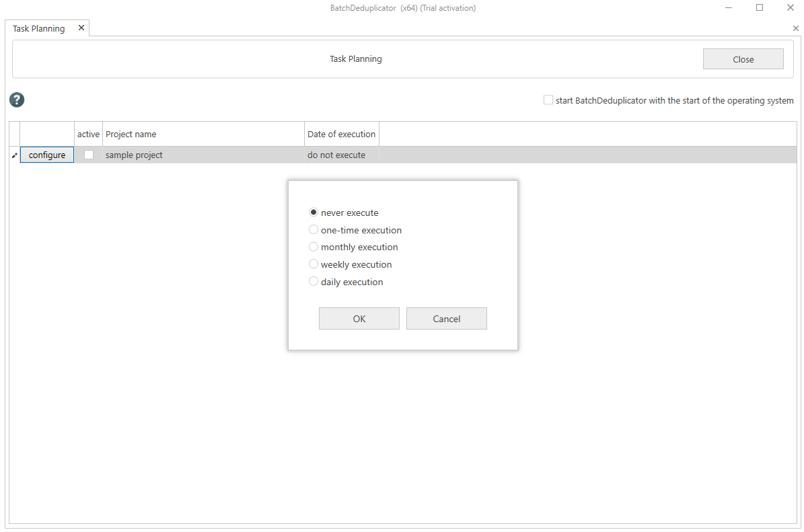Viewport: 804px width, 532px height.
Task: Toggle the active checkbox for sample project
Action: pos(89,155)
